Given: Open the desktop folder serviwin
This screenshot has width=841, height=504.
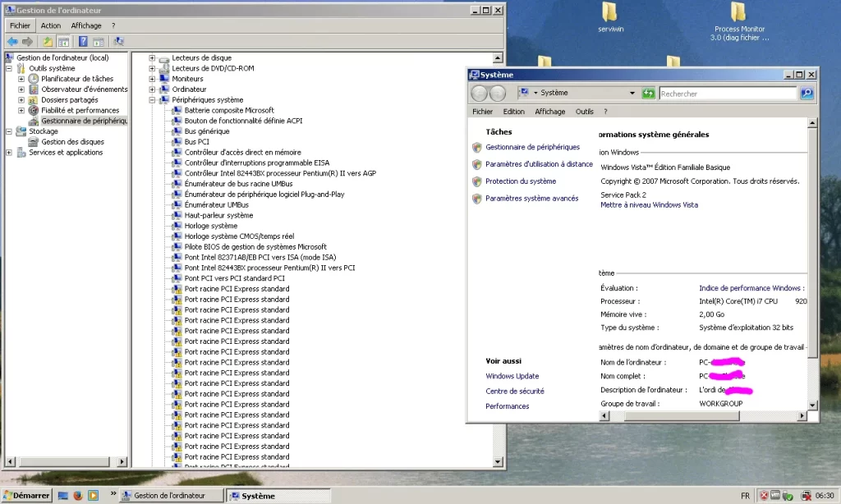Looking at the screenshot, I should 610,17.
